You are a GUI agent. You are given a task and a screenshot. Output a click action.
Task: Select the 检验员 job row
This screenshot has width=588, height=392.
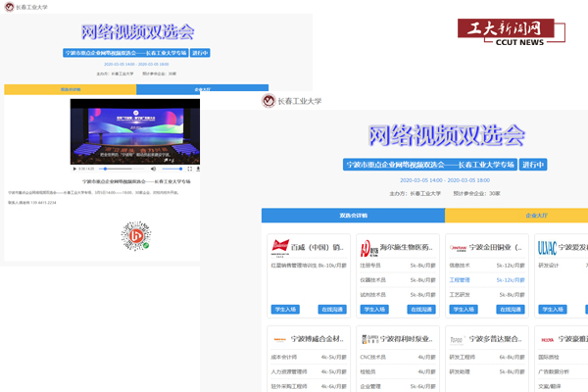(x=398, y=371)
